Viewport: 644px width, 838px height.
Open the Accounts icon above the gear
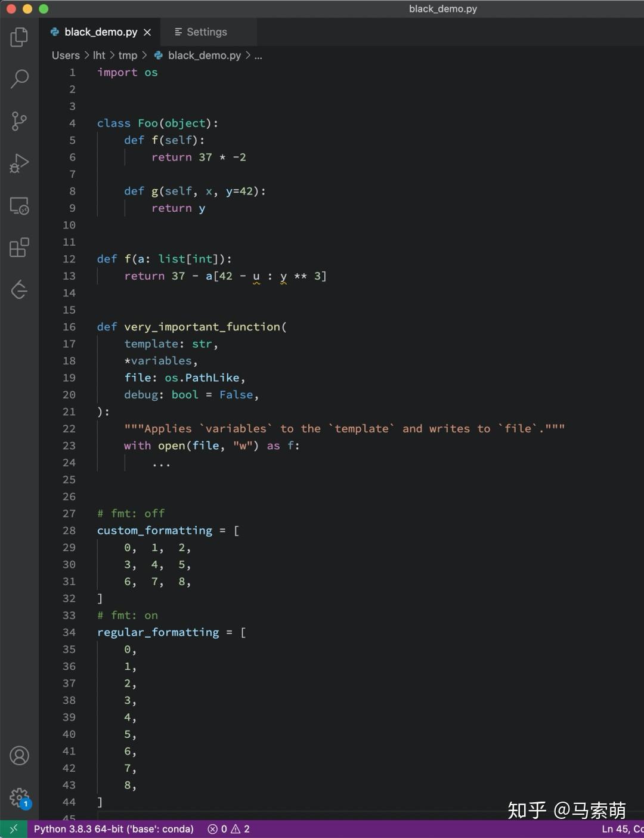coord(20,755)
